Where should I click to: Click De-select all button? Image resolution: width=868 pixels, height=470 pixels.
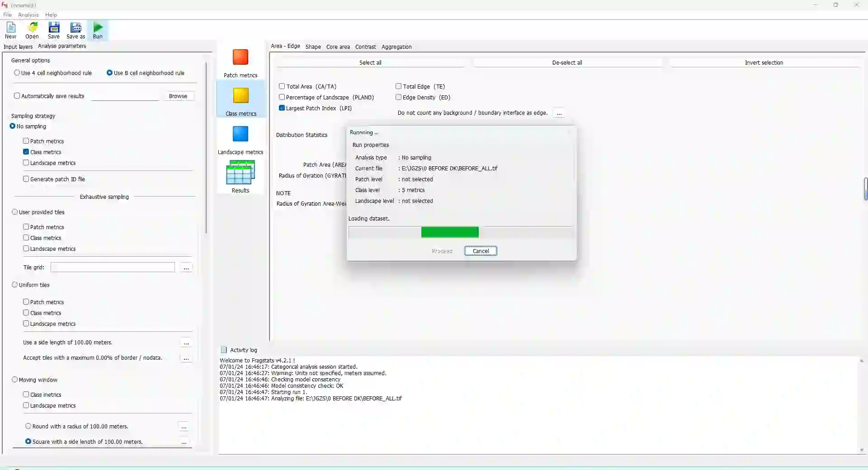tap(567, 62)
